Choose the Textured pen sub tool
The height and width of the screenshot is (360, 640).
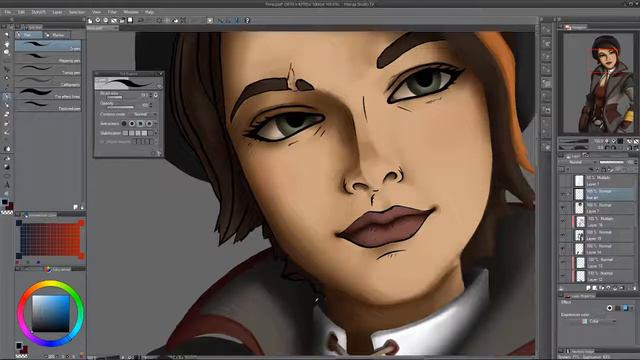pos(48,106)
